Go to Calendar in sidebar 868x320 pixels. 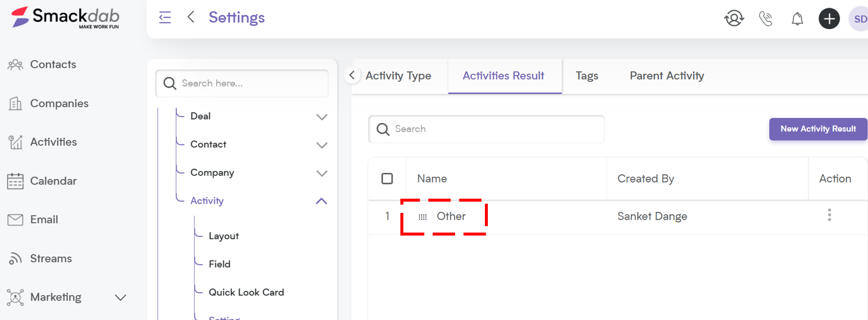(54, 181)
